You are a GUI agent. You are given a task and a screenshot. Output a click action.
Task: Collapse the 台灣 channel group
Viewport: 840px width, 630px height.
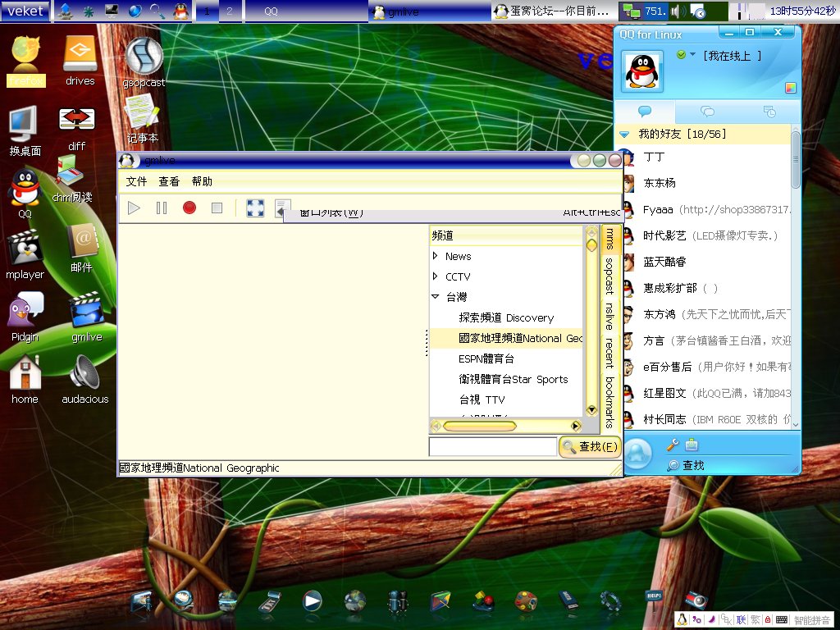click(435, 297)
